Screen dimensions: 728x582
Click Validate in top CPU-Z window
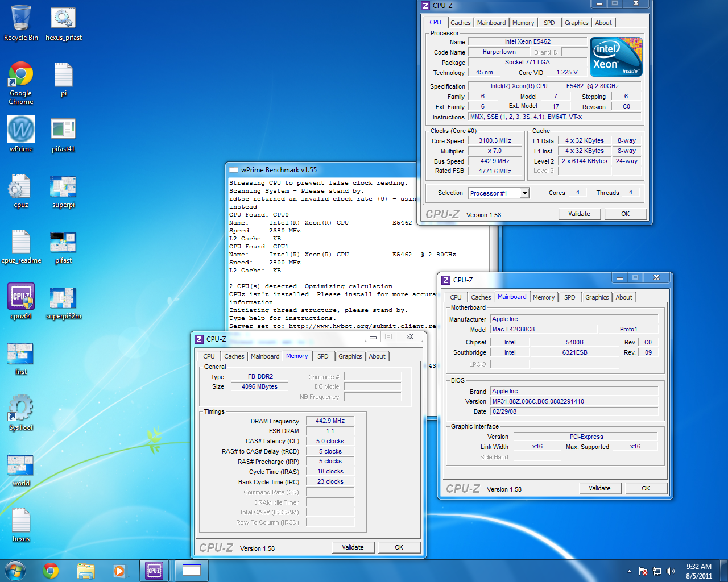(579, 214)
